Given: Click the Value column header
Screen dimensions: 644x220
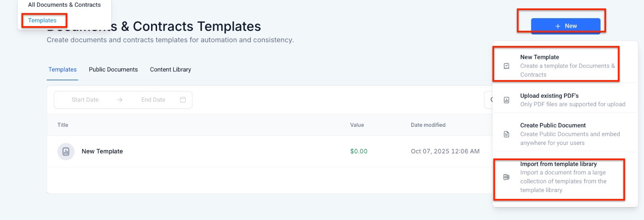Looking at the screenshot, I should [x=357, y=125].
